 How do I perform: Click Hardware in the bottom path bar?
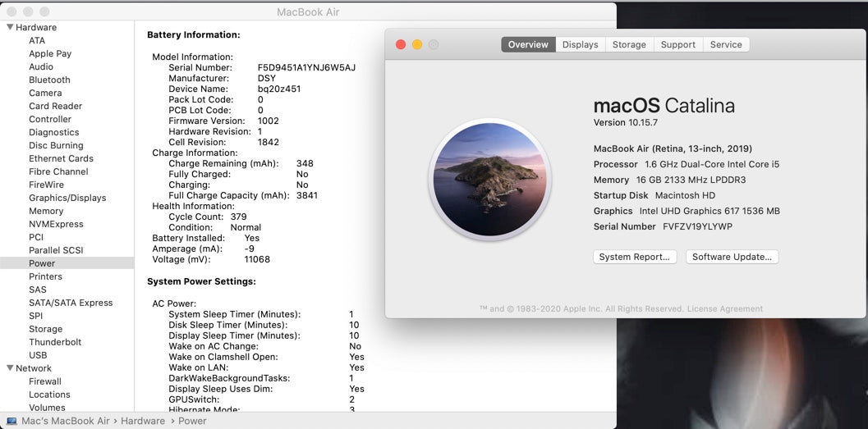[x=143, y=421]
